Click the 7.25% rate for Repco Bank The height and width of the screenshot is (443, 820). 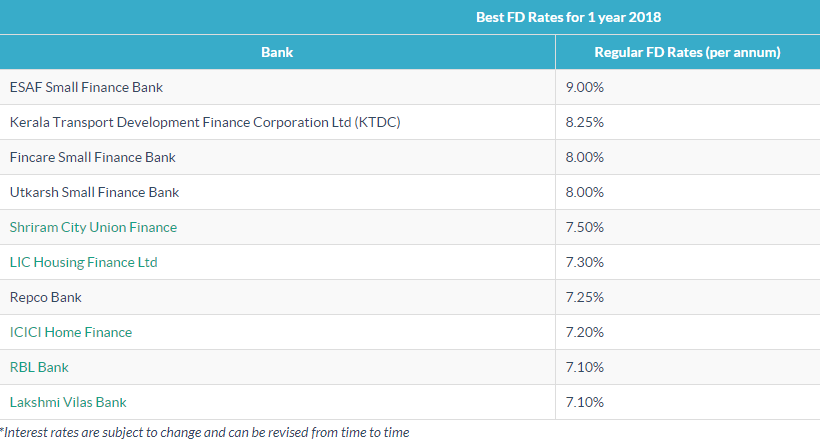pos(585,297)
